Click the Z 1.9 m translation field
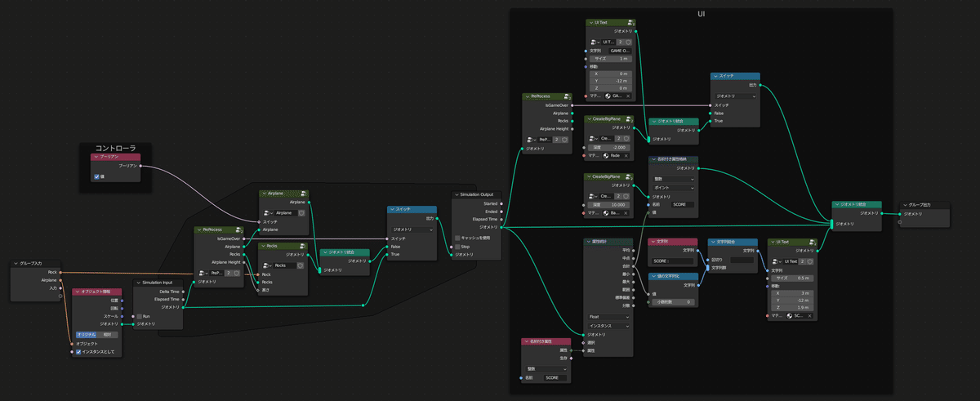The image size is (980, 401). click(791, 307)
